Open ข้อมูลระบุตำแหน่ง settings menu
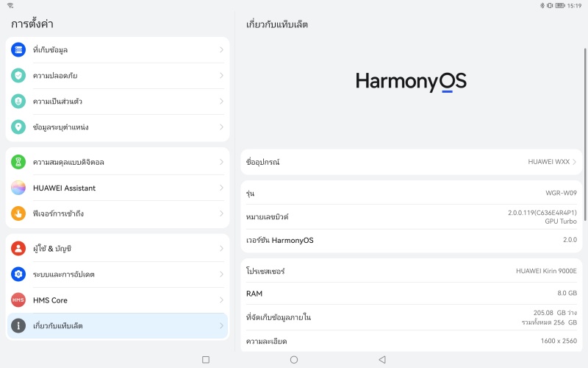The height and width of the screenshot is (368, 588). [118, 127]
